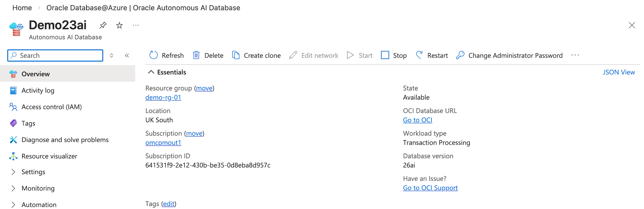Image resolution: width=644 pixels, height=209 pixels.
Task: Click Refresh button label
Action: pos(173,55)
